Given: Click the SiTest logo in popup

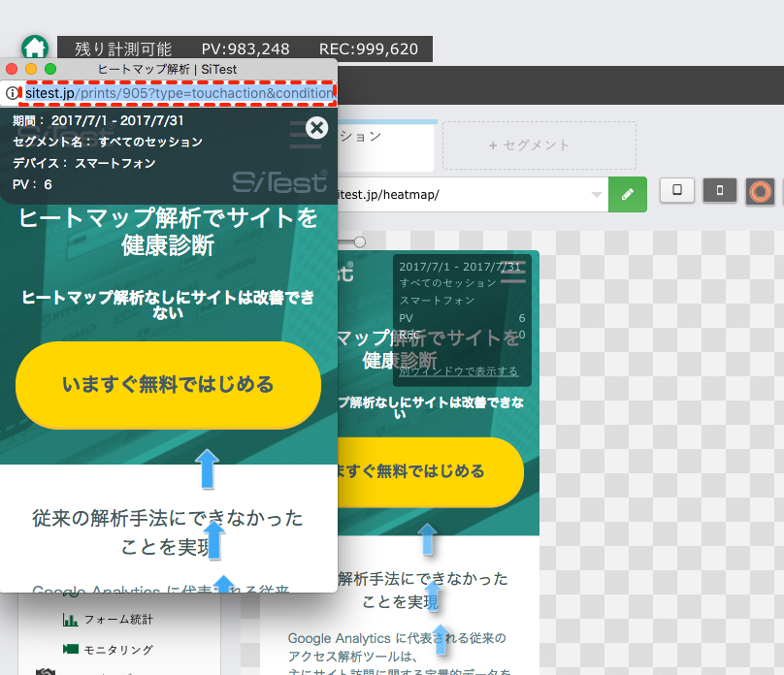Looking at the screenshot, I should coord(280,182).
